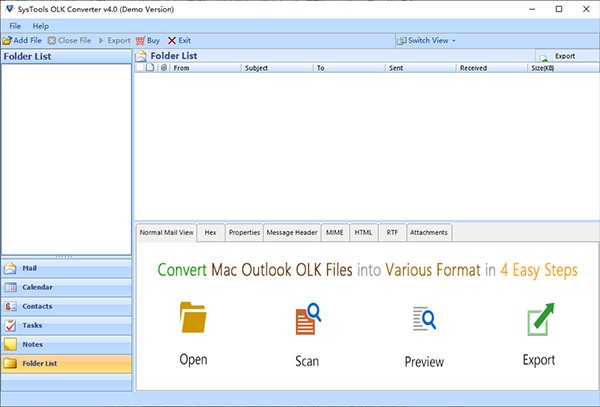
Task: Maximize the OLK Converter window
Action: [x=559, y=9]
